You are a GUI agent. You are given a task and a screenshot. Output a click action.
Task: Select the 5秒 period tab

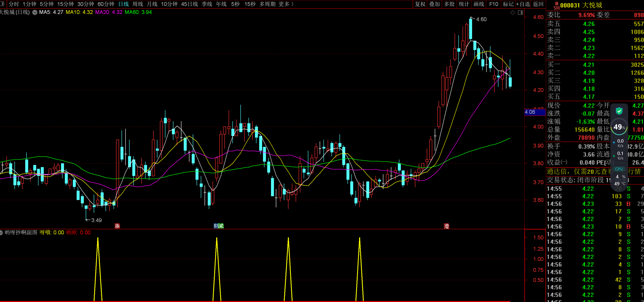[x=235, y=4]
